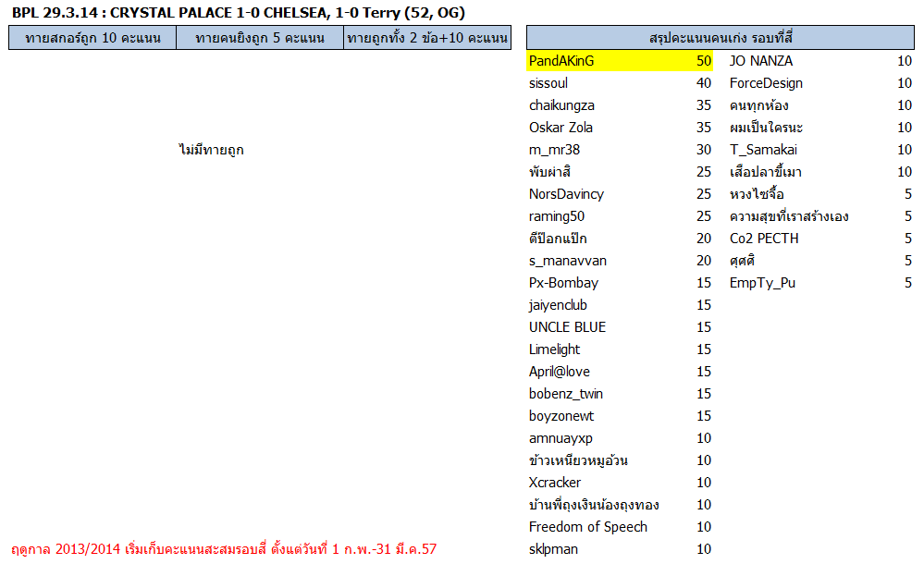The width and height of the screenshot is (924, 564).
Task: Select the name bobenz_twin
Action: pyautogui.click(x=566, y=394)
